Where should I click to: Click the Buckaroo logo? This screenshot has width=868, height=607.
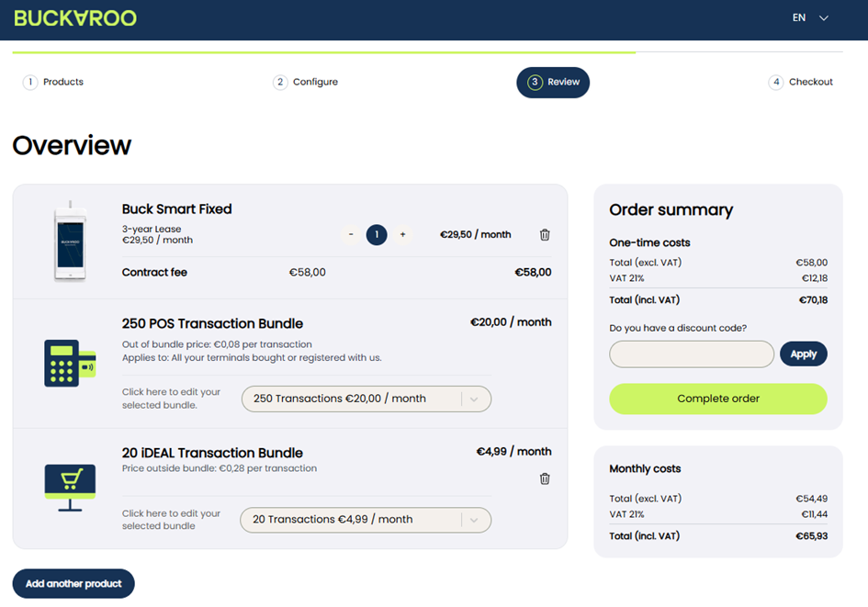(74, 18)
